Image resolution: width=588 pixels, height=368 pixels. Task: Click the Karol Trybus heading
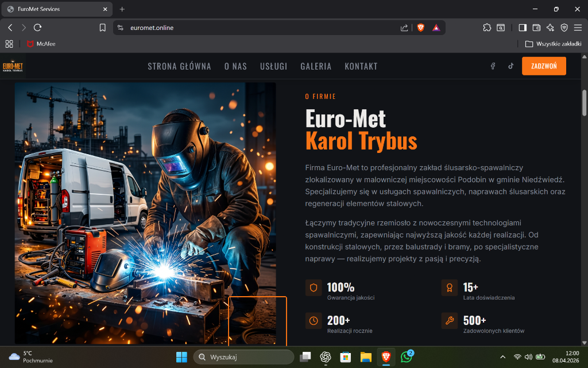(361, 141)
